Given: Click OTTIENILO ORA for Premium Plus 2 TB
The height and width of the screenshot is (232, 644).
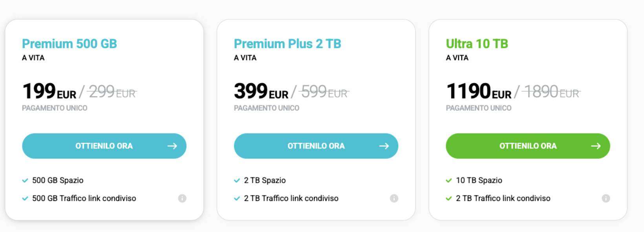Looking at the screenshot, I should [x=316, y=146].
